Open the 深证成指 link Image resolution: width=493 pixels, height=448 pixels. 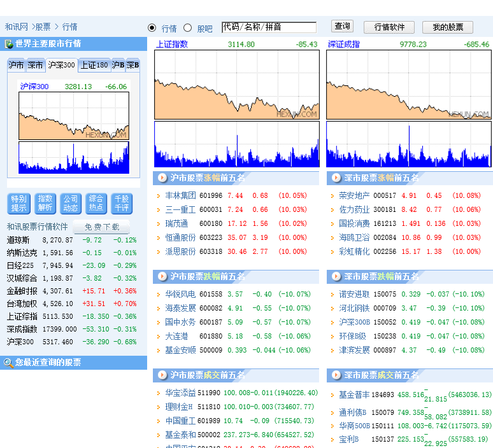coord(344,45)
